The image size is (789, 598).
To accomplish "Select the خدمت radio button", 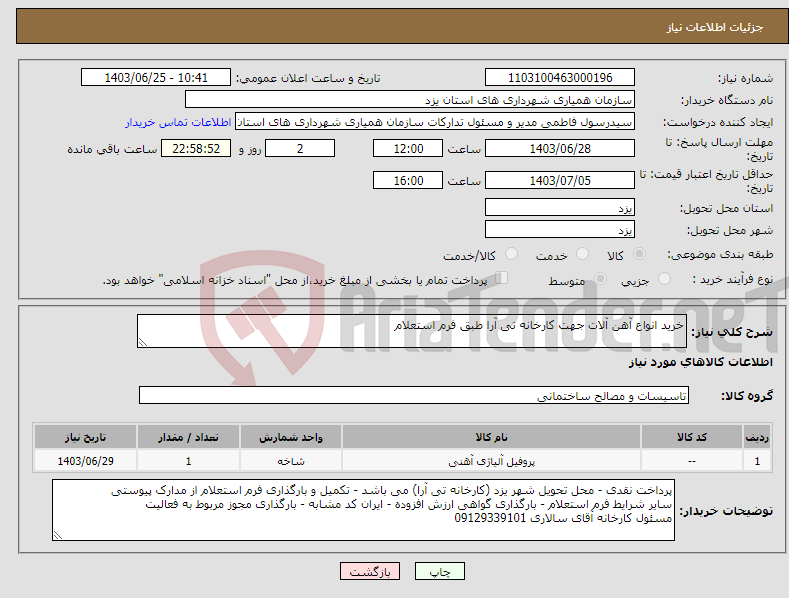I will (582, 254).
